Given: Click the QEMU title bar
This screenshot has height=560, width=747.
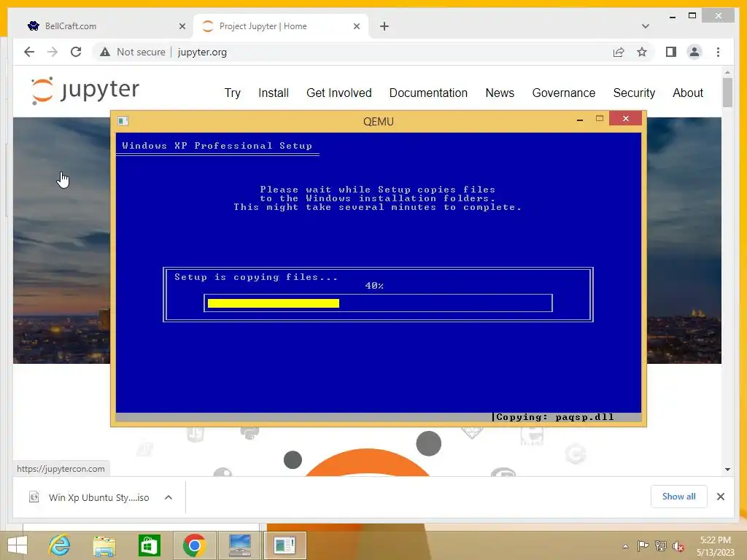Looking at the screenshot, I should (379, 122).
